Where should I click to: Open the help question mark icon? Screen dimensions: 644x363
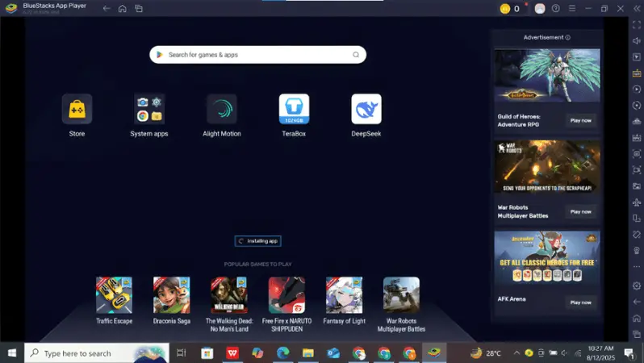click(x=556, y=8)
